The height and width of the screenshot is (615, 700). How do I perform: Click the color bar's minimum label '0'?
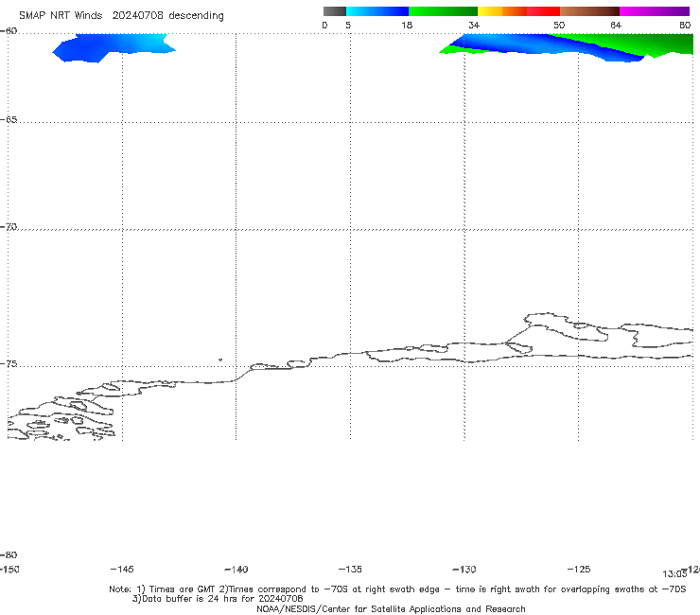[324, 26]
